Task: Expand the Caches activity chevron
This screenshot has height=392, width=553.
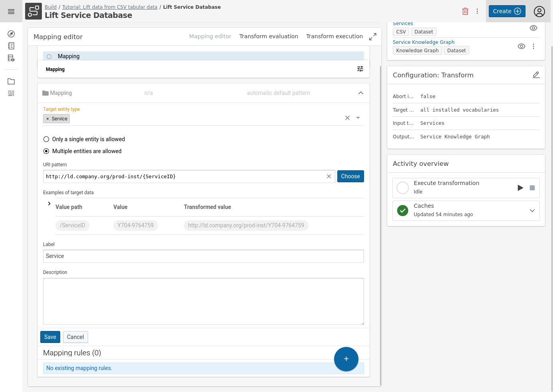Action: [x=532, y=211]
